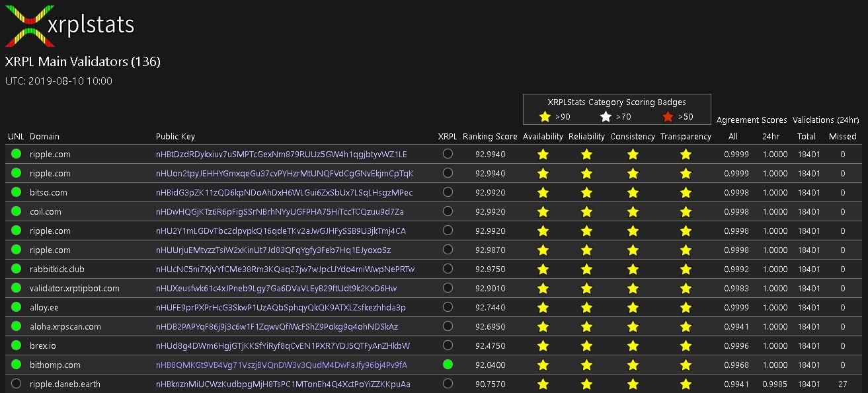This screenshot has width=868, height=393.
Task: Click the UTC timestamp 2019-08-10 10:00
Action: click(59, 81)
